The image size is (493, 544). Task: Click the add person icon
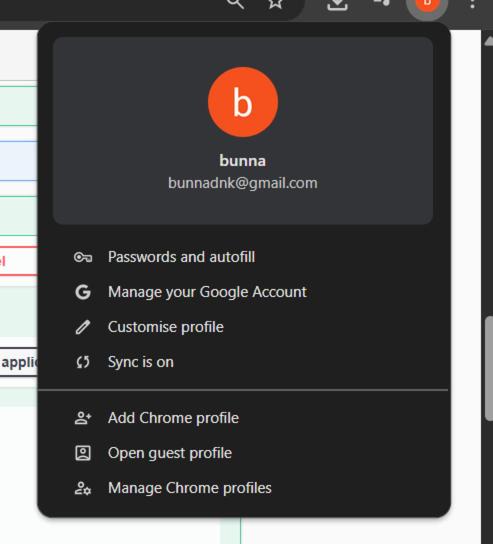pyautogui.click(x=83, y=418)
